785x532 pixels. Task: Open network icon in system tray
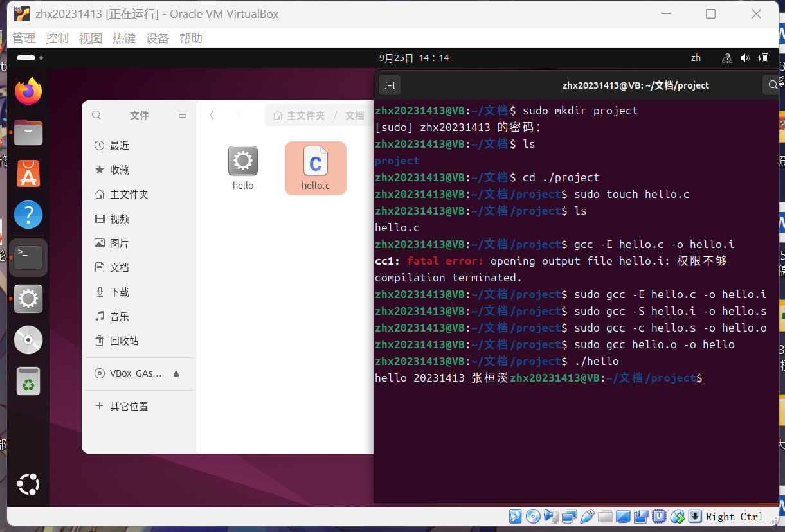727,58
